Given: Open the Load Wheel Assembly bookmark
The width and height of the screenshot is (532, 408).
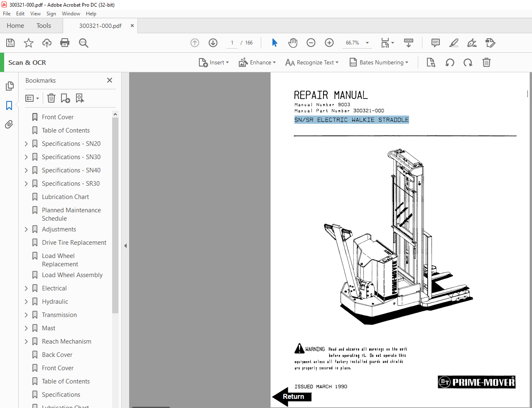Looking at the screenshot, I should point(72,275).
